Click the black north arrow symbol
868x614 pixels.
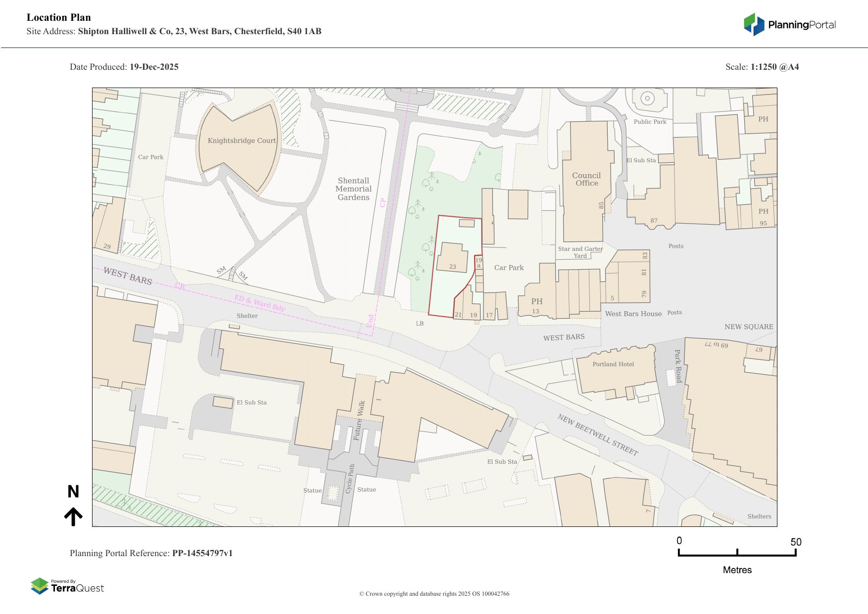tap(73, 516)
